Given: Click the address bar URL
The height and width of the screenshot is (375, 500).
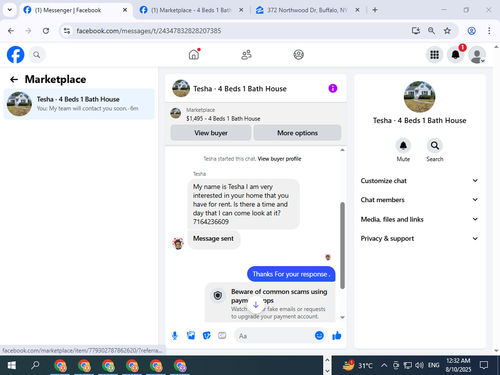Looking at the screenshot, I should click(x=149, y=31).
